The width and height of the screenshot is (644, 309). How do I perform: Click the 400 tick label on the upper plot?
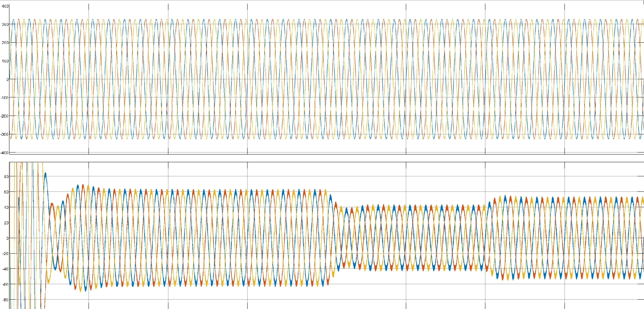click(x=5, y=6)
